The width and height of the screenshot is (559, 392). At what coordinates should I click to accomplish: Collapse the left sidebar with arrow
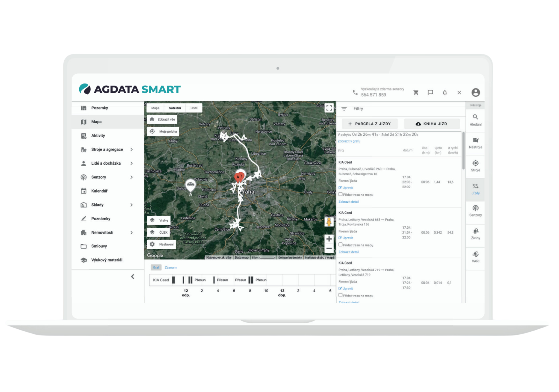(x=133, y=277)
